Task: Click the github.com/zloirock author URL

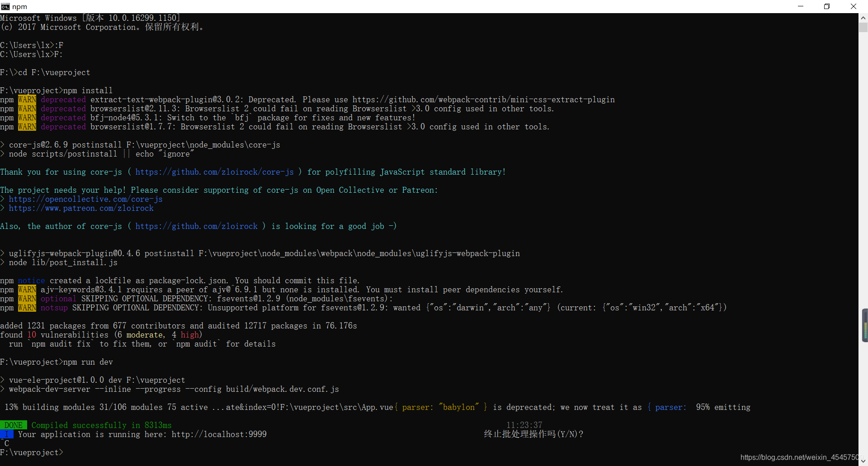Action: [x=197, y=226]
